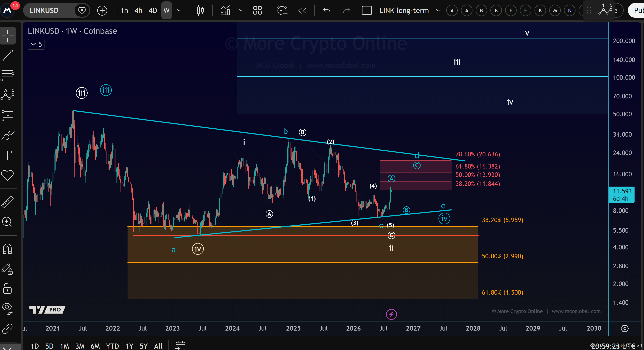
Task: Select the 38.20% (5.959) Fibonacci label
Action: click(x=502, y=220)
